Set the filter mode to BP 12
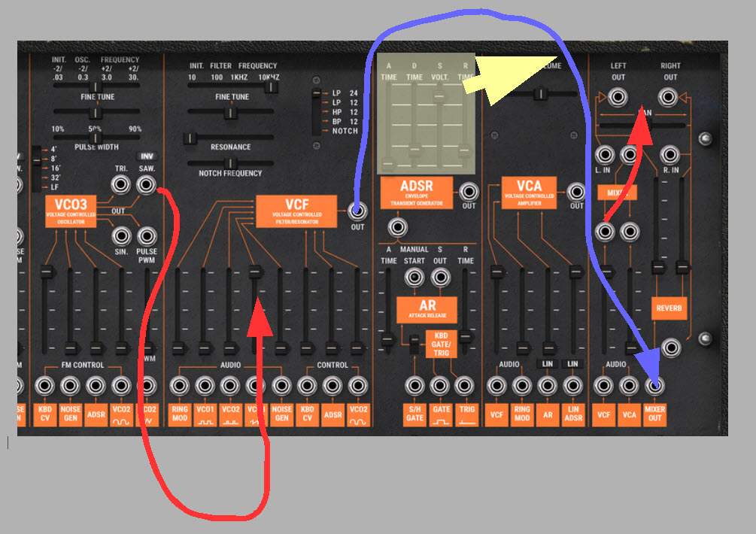The height and width of the screenshot is (534, 756). 345,121
